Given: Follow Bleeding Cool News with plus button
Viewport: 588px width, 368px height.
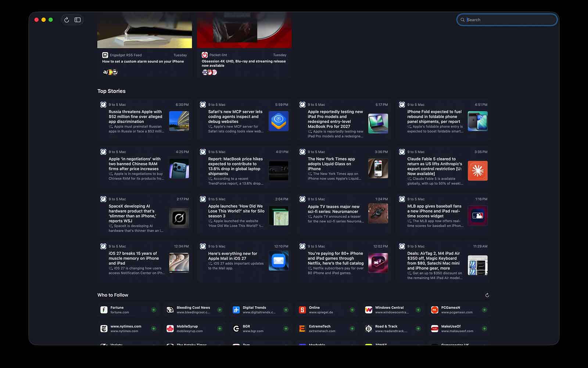Looking at the screenshot, I should coord(220,310).
